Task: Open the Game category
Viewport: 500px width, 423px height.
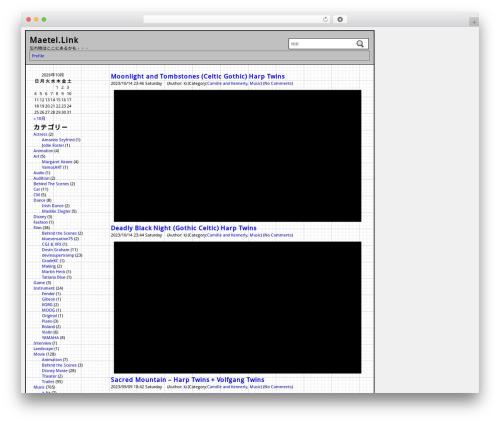Action: pyautogui.click(x=39, y=283)
